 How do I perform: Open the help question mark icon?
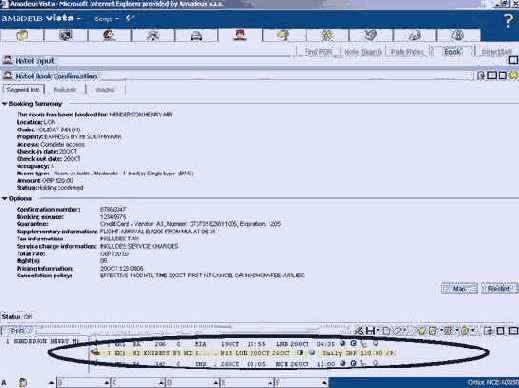pos(508,21)
